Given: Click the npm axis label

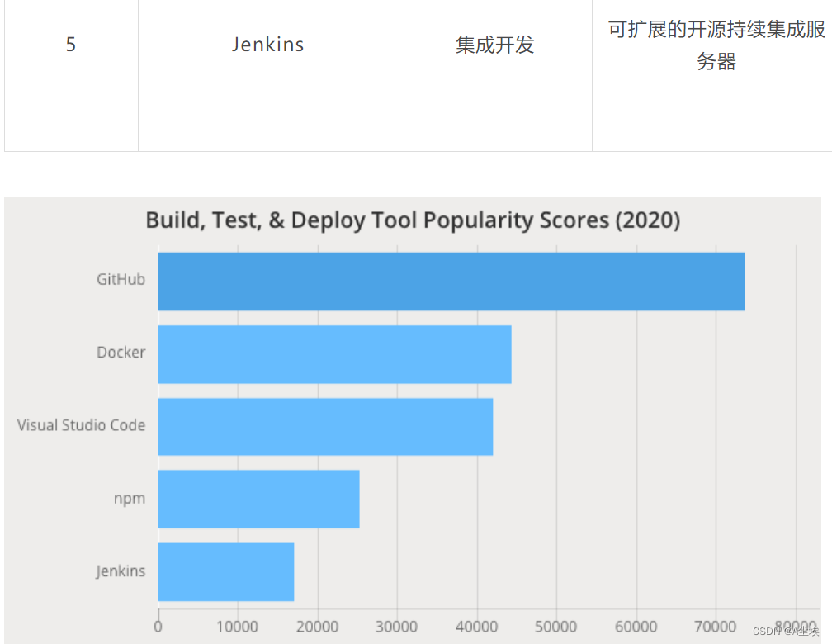Looking at the screenshot, I should (x=130, y=499).
